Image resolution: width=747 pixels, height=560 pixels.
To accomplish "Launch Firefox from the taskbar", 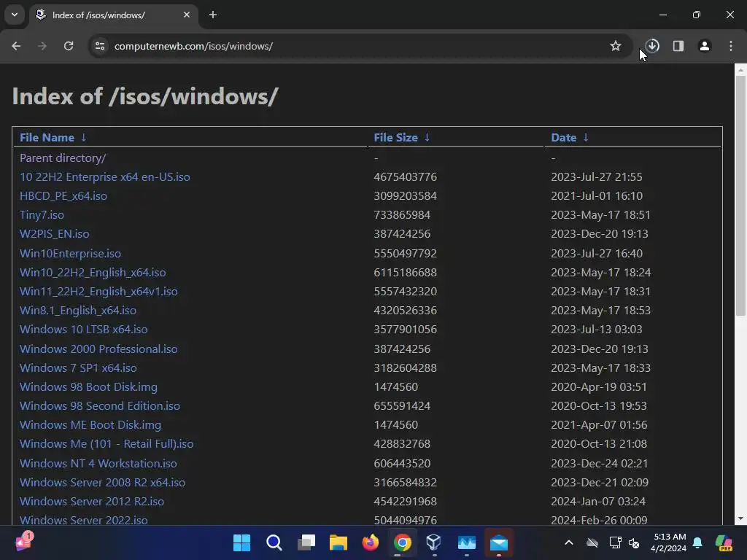I will [x=370, y=542].
